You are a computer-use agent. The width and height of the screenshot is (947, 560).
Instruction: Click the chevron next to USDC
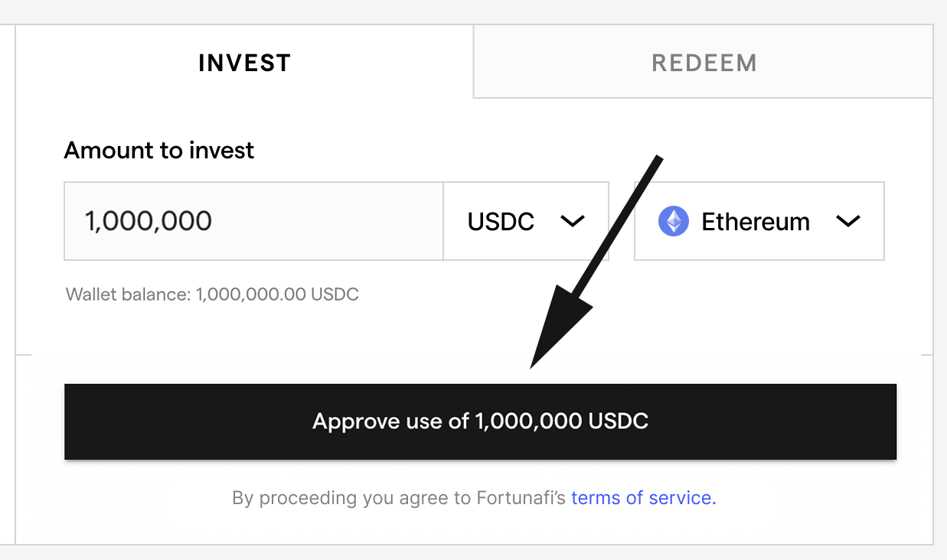573,221
